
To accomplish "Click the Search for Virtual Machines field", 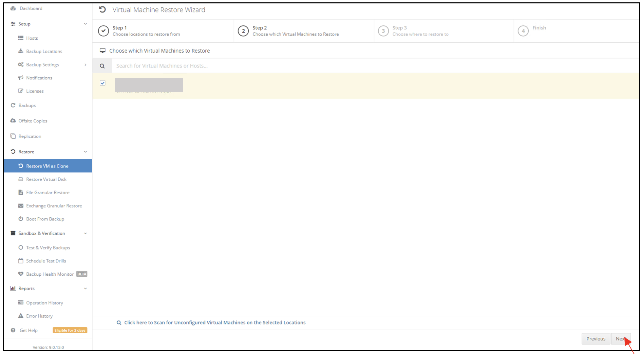I will (375, 66).
